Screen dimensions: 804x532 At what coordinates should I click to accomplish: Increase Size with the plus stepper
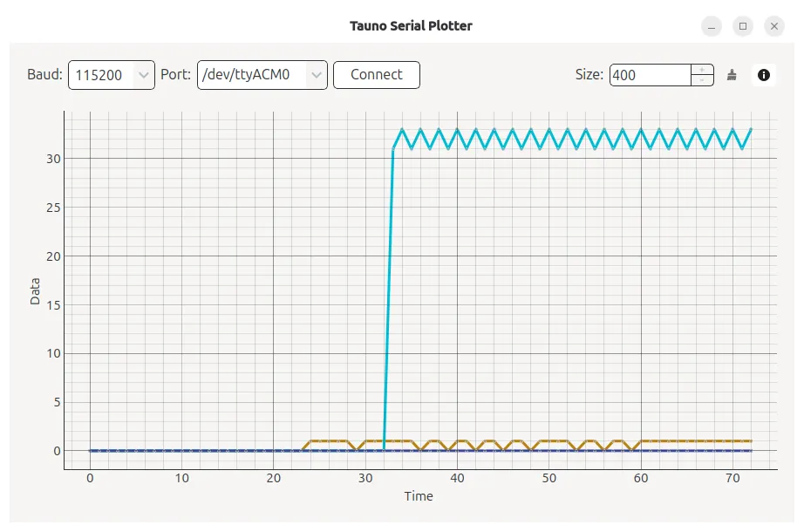702,70
